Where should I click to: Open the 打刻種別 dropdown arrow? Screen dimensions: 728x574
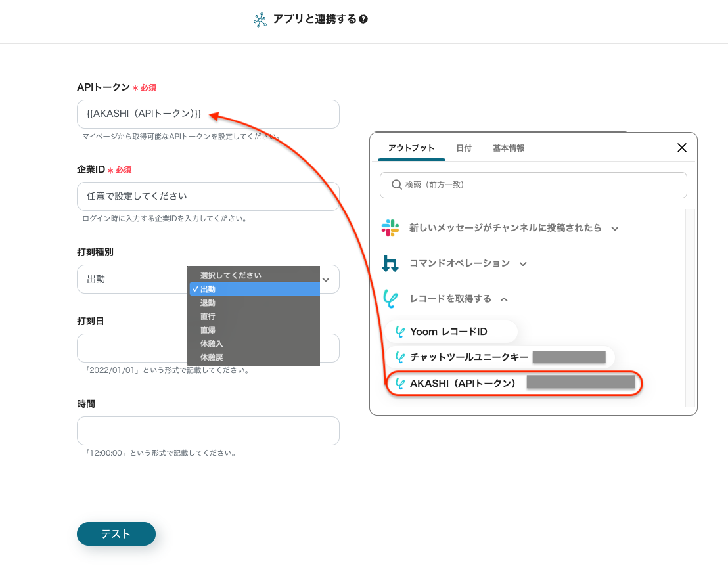click(x=327, y=279)
